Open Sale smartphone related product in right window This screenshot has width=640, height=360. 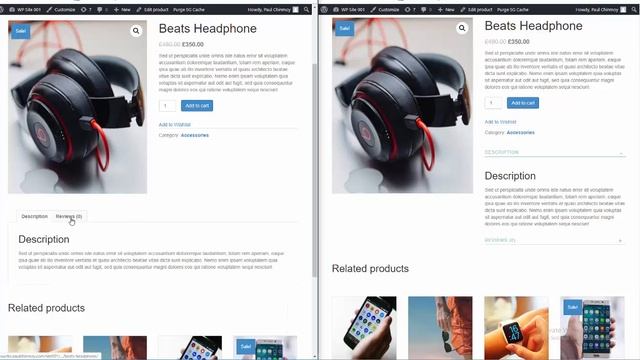tap(592, 328)
